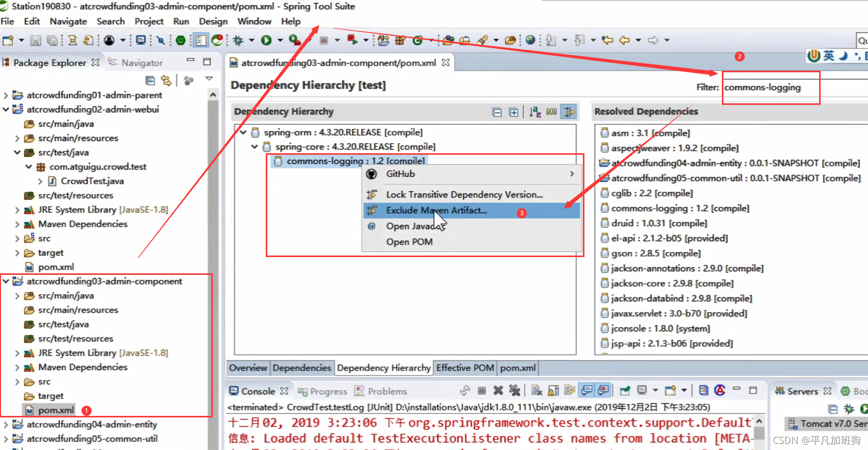This screenshot has height=450, width=868.
Task: Click Remove Launch icon in Console toolbar
Action: point(498,390)
